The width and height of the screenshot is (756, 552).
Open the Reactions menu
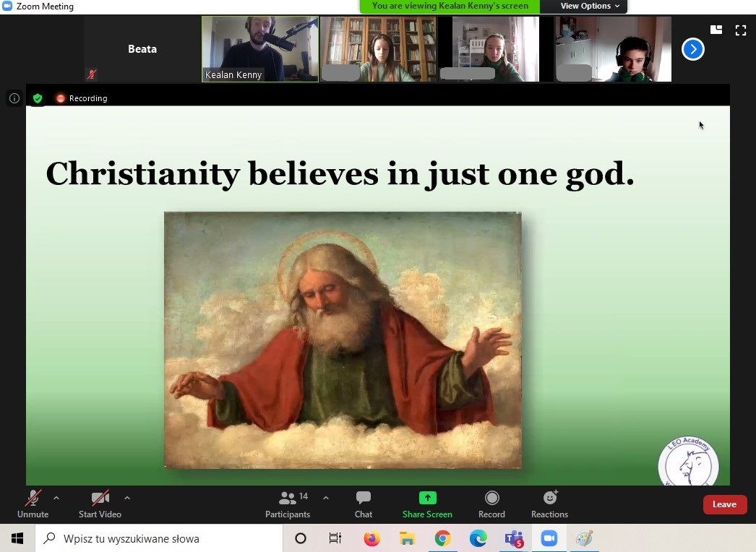pyautogui.click(x=549, y=504)
